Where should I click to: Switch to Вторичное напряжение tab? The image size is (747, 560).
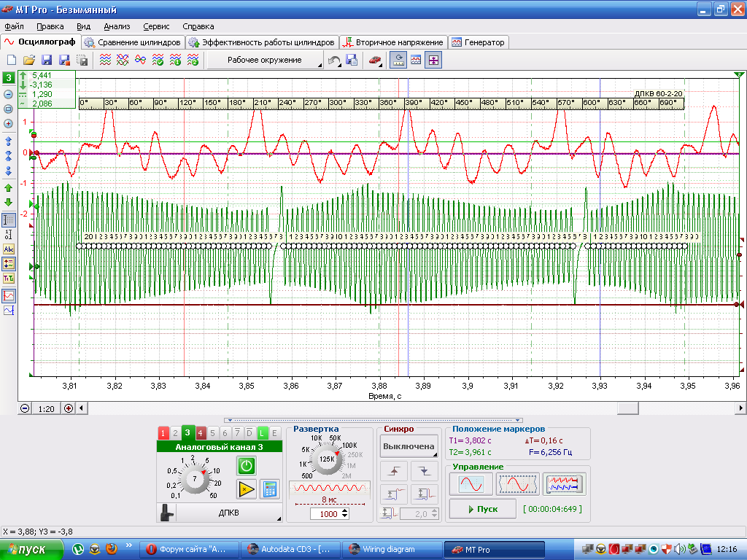tap(393, 42)
